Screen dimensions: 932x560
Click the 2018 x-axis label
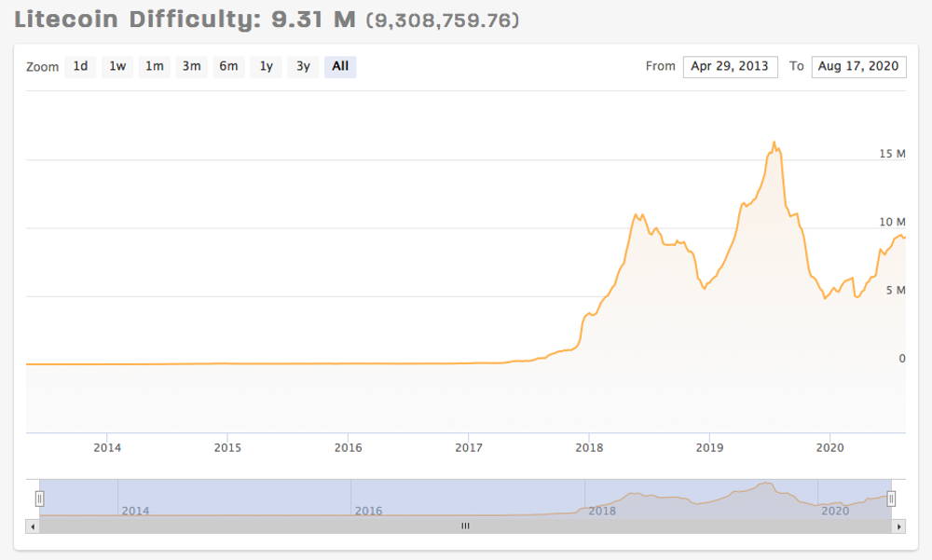(589, 447)
